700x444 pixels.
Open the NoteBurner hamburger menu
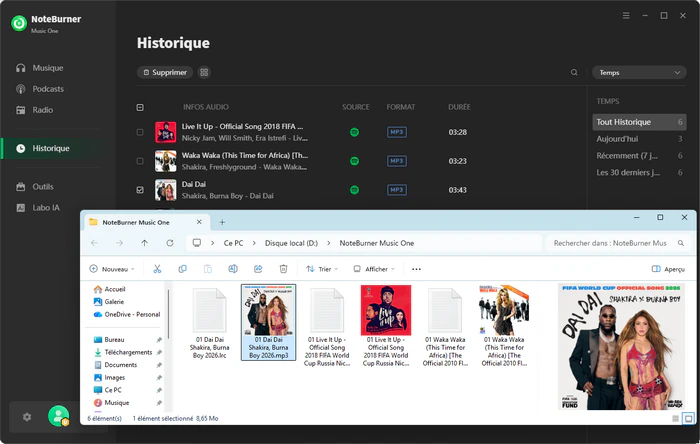coord(626,16)
